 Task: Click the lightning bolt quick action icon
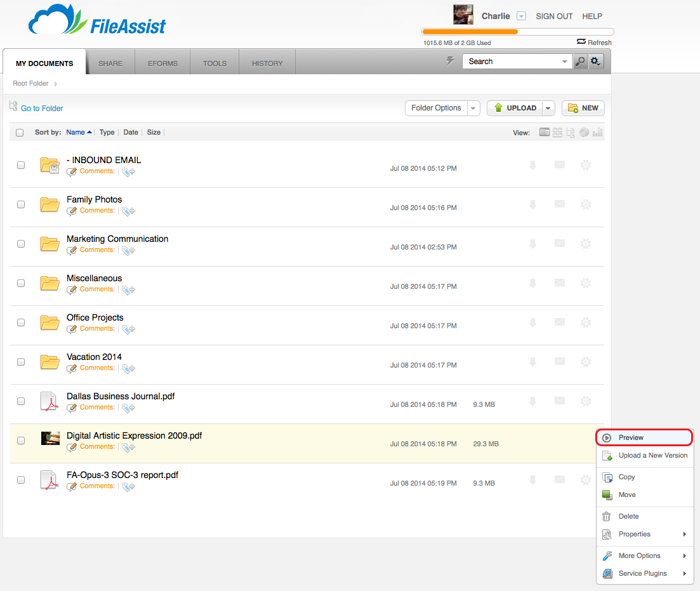(x=450, y=61)
